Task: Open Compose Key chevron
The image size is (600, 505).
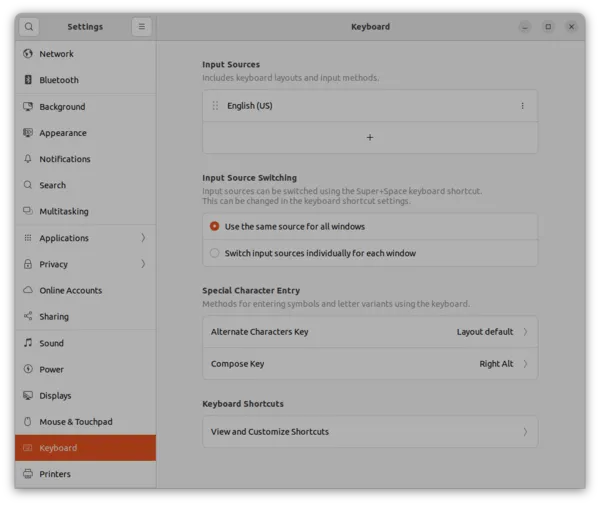Action: (525, 363)
